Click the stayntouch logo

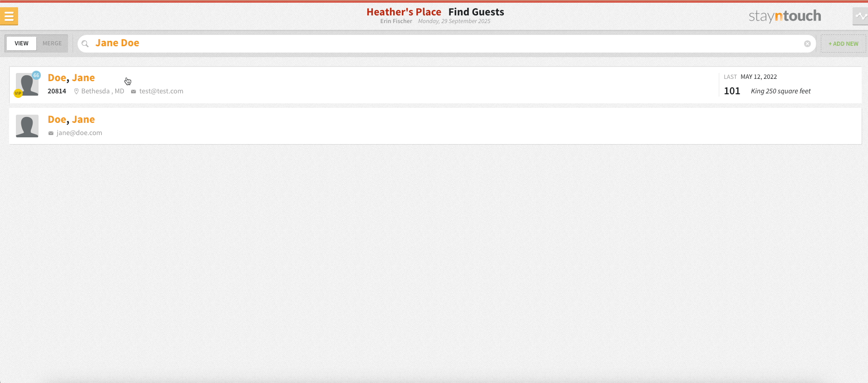785,16
